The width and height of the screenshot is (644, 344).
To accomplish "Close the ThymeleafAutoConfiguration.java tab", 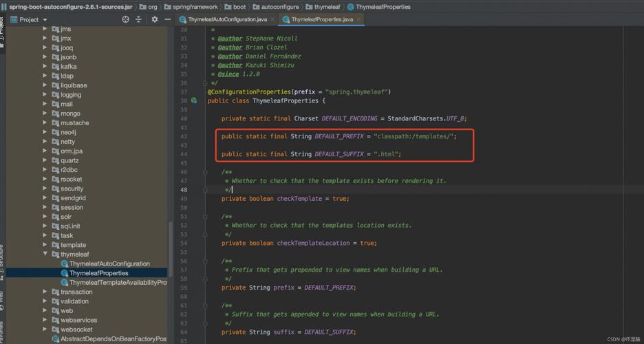I will click(x=273, y=19).
